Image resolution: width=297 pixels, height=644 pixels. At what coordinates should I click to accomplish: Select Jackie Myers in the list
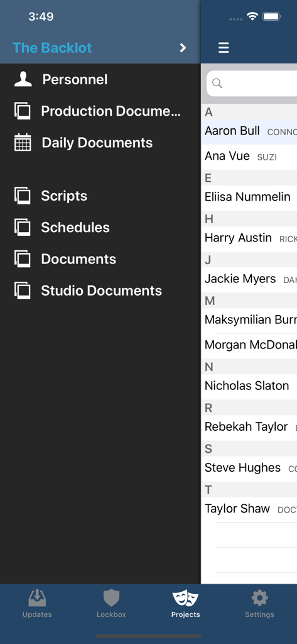tap(249, 279)
